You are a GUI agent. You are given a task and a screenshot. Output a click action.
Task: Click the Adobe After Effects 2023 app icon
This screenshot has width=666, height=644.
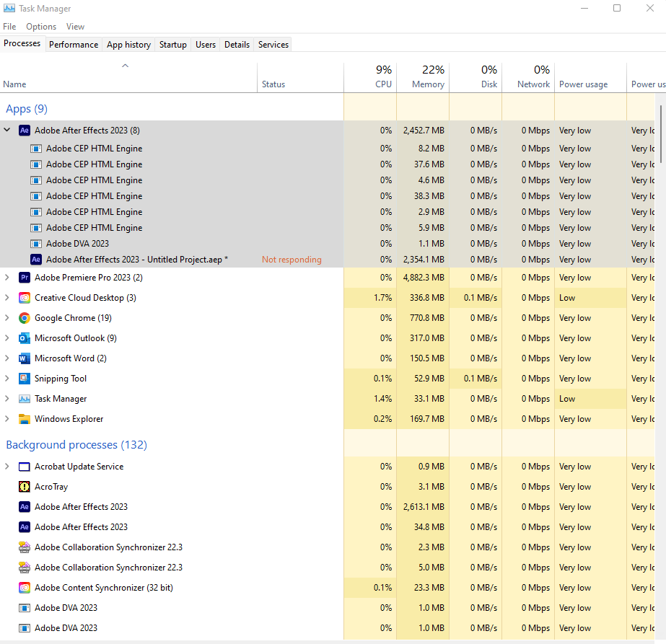click(24, 131)
